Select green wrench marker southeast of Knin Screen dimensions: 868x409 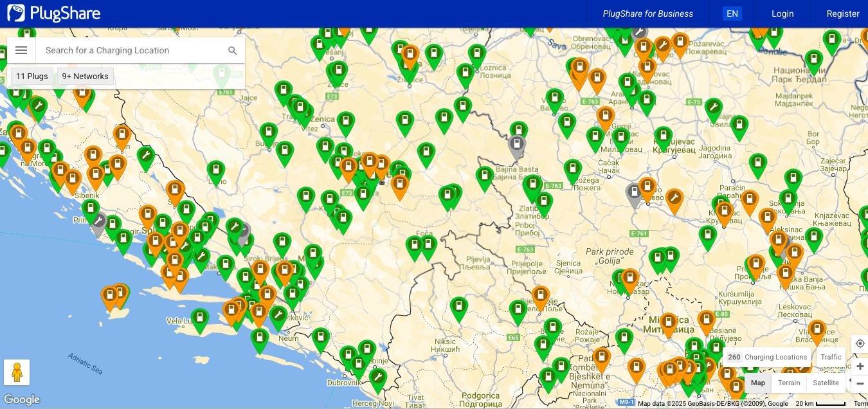[145, 158]
